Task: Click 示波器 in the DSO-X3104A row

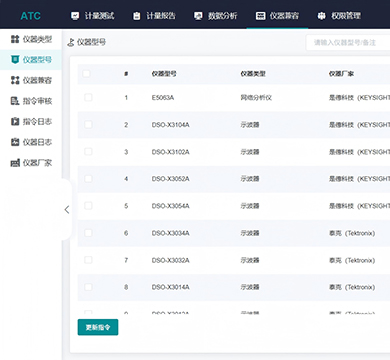Action: (x=250, y=125)
